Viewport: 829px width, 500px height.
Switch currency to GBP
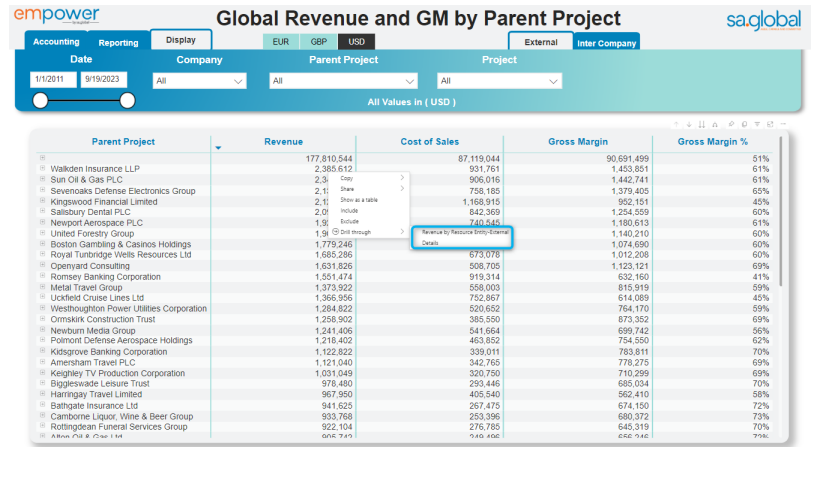click(x=318, y=42)
